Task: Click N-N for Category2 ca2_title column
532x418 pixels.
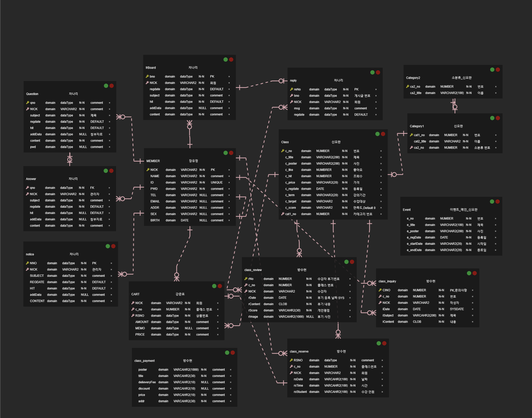Action: 469,93
